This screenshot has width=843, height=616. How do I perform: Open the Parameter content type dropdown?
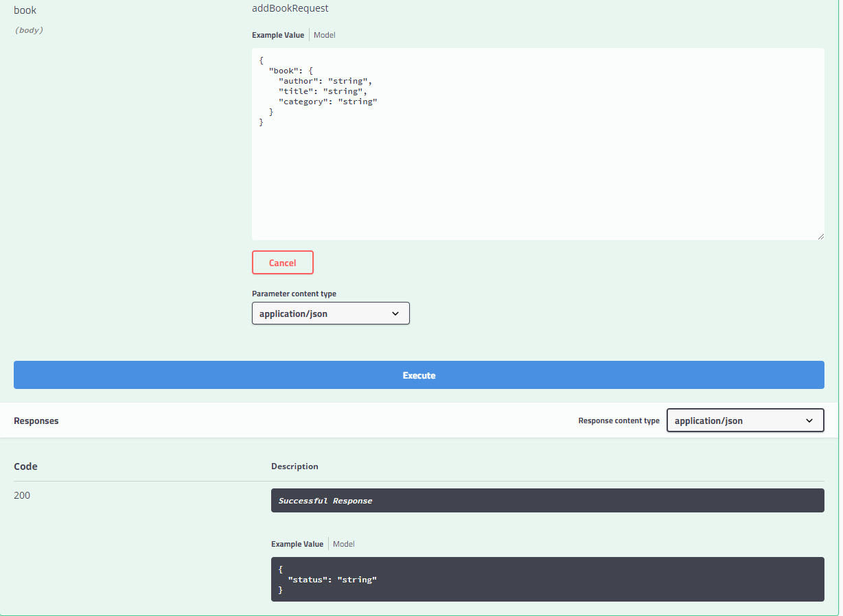(331, 313)
